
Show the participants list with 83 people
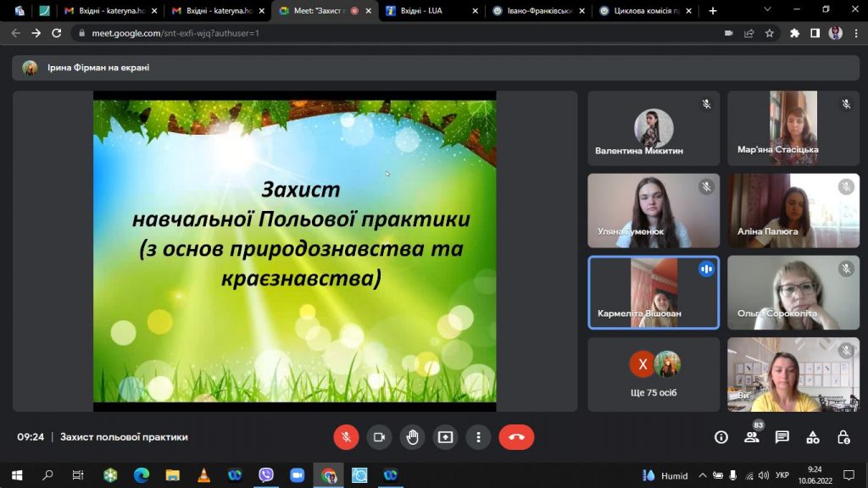pyautogui.click(x=752, y=437)
